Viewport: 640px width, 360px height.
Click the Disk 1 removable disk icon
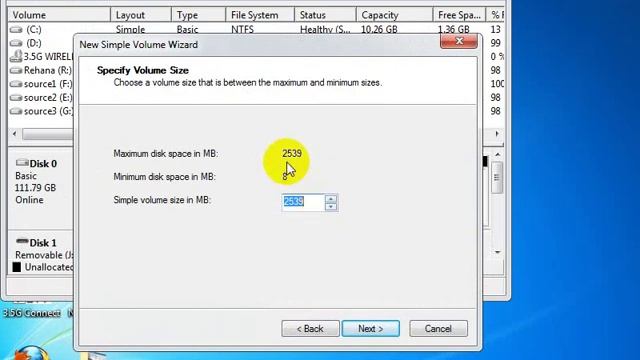(x=22, y=242)
